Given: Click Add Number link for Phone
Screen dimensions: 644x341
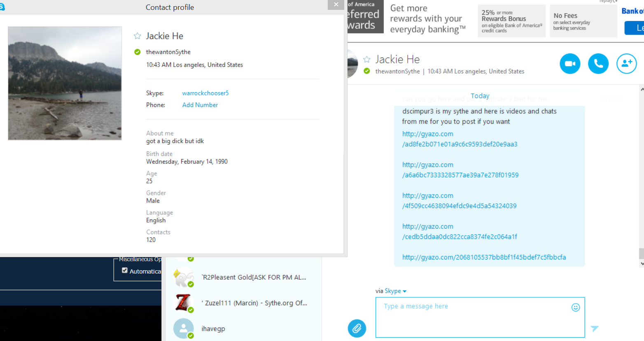Looking at the screenshot, I should coord(200,105).
